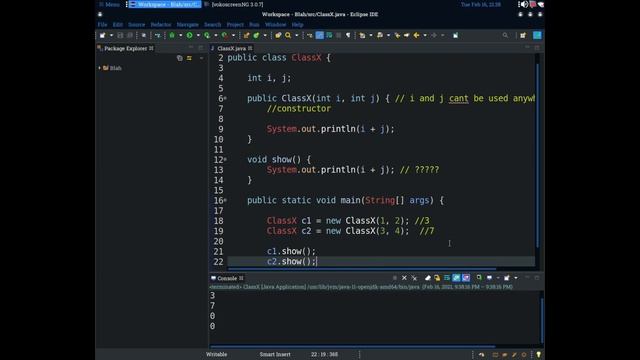Open the Navigate menu
The width and height of the screenshot is (640, 360).
(x=187, y=24)
